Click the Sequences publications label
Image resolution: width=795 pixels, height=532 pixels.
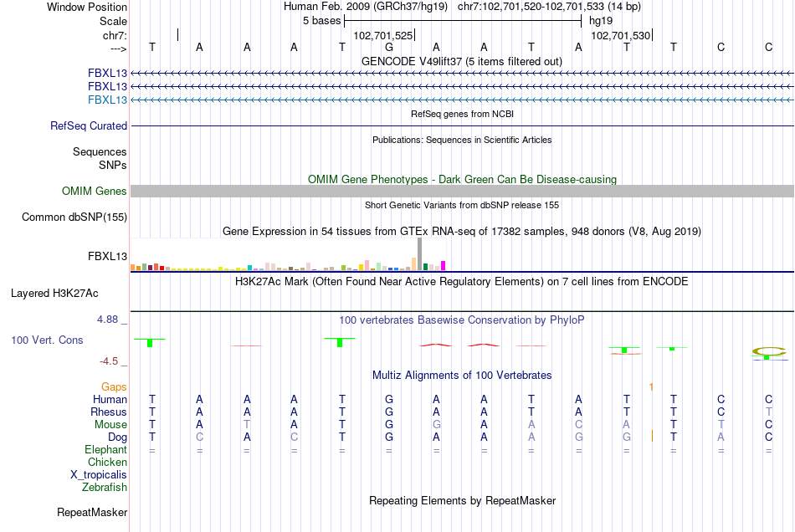[x=100, y=151]
